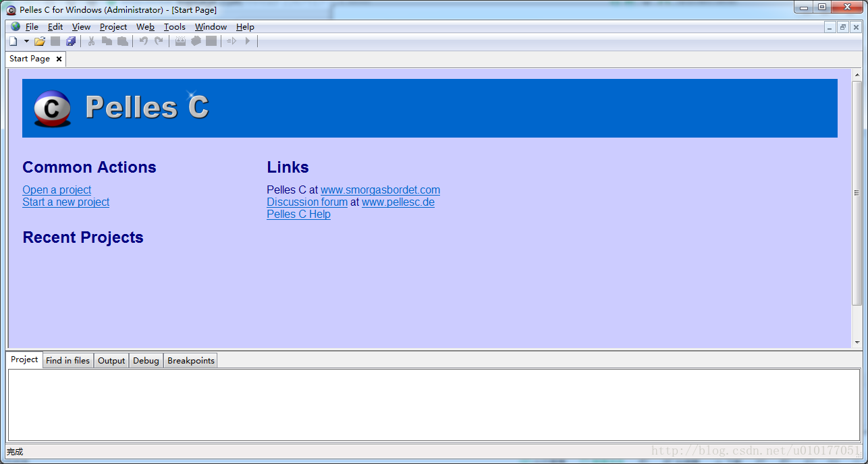The image size is (868, 464).
Task: Click the Redo arrow icon
Action: 159,42
